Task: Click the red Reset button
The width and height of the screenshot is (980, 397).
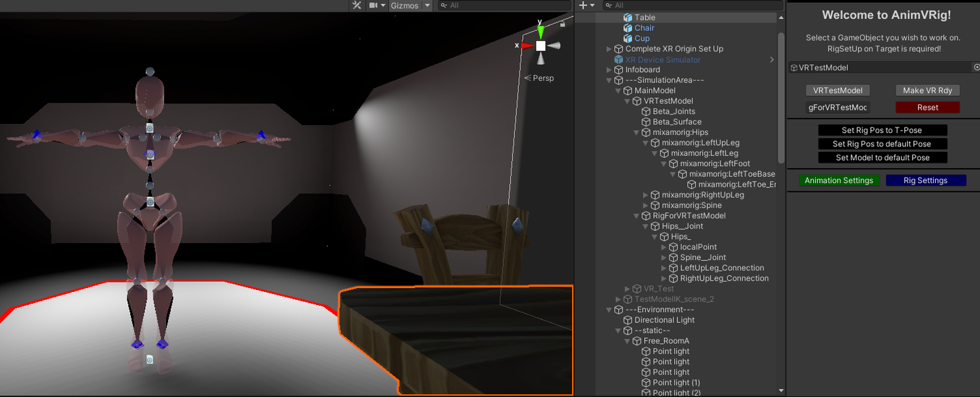Action: coord(927,108)
